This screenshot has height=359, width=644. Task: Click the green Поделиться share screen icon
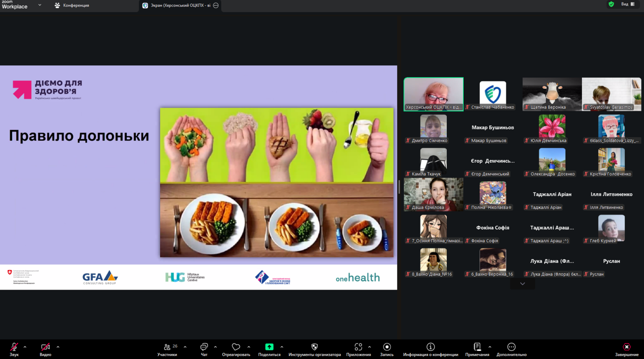point(269,347)
